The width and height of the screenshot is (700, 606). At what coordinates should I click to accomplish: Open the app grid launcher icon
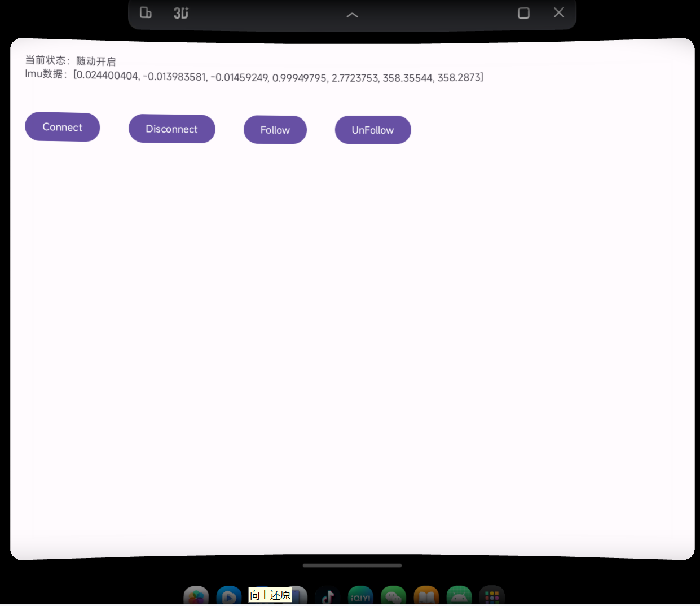coord(491,596)
